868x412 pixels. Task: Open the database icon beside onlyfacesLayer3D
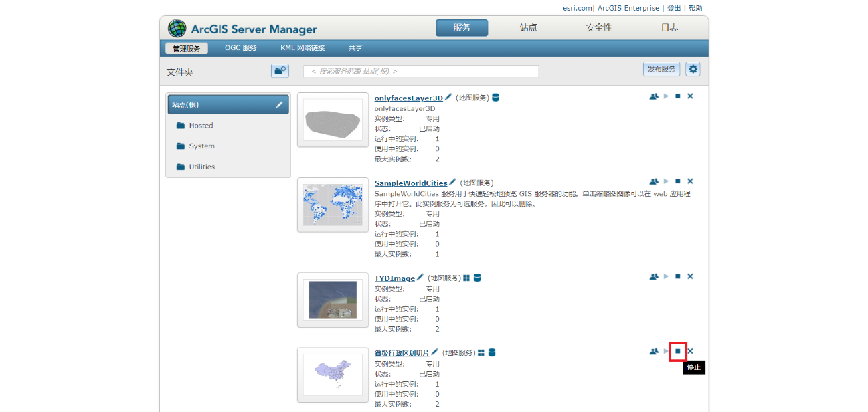495,98
